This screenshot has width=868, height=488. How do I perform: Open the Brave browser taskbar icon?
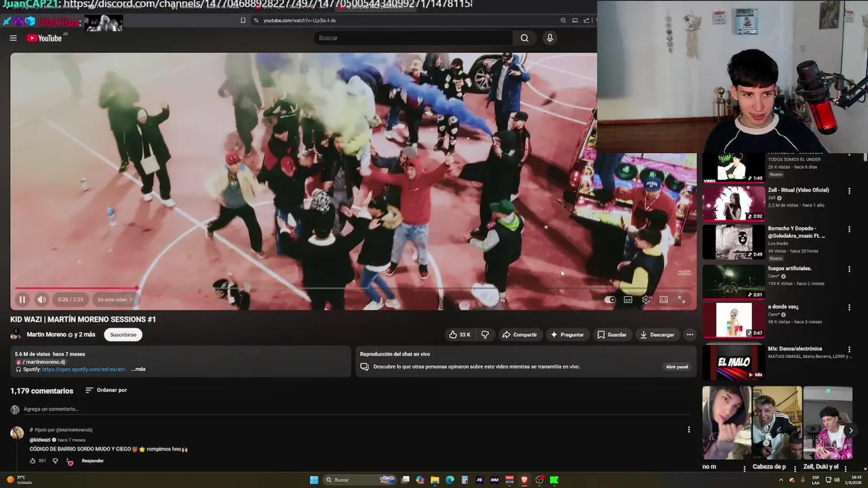coord(524,480)
